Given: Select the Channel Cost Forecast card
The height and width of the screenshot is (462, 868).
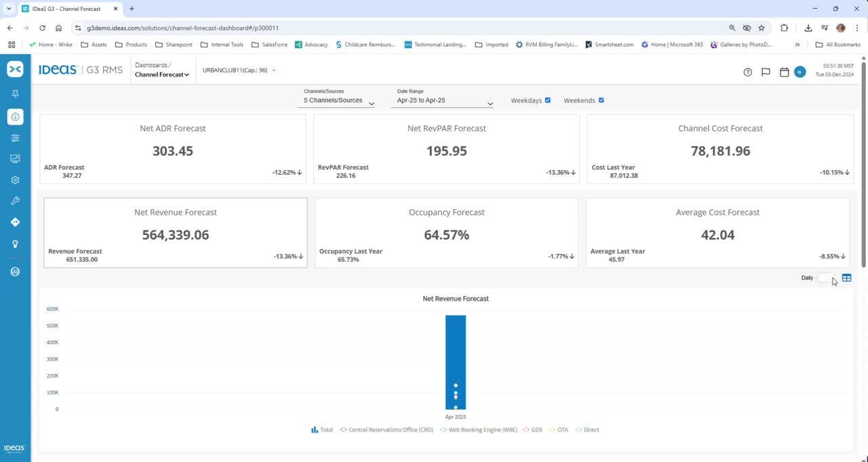Looking at the screenshot, I should [x=720, y=148].
